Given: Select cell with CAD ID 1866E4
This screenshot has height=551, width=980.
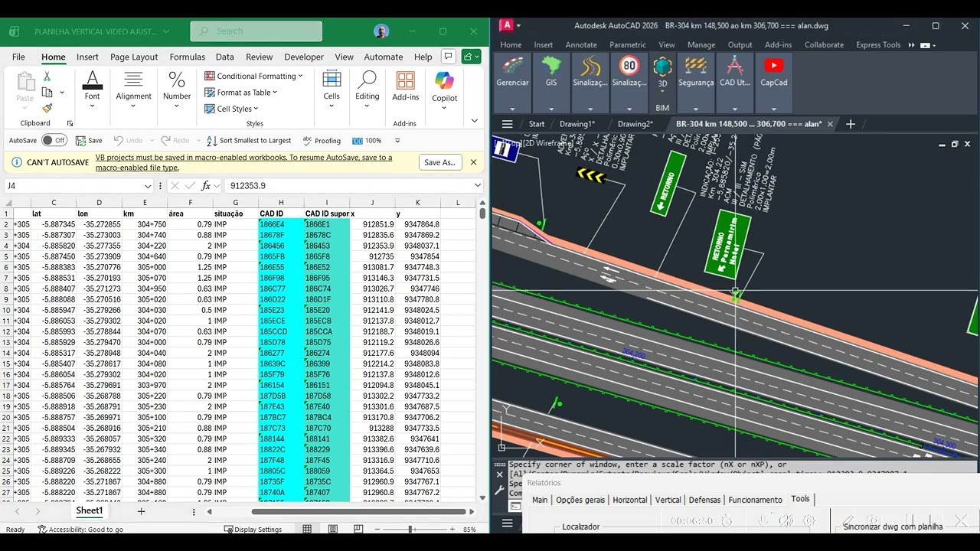Looking at the screenshot, I should pyautogui.click(x=281, y=224).
